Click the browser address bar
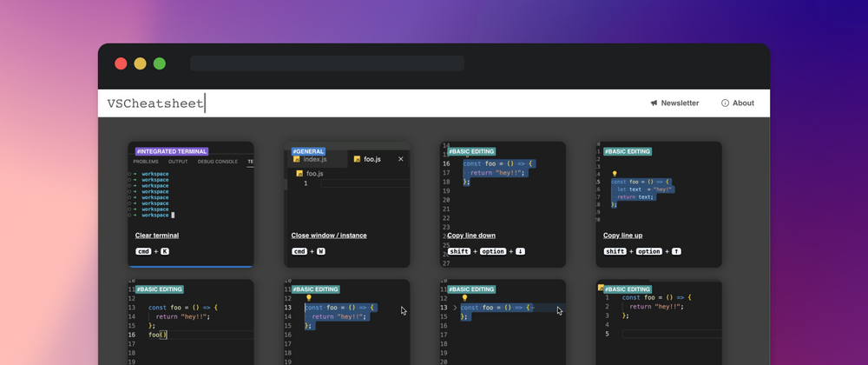This screenshot has height=365, width=868. tap(327, 63)
